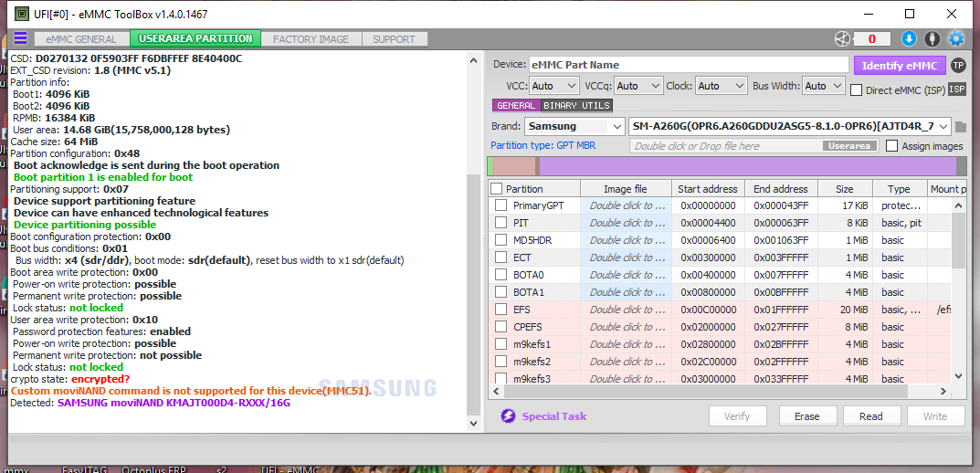Click the large purple segment of partition map
Screen dimensions: 980x473
747,166
